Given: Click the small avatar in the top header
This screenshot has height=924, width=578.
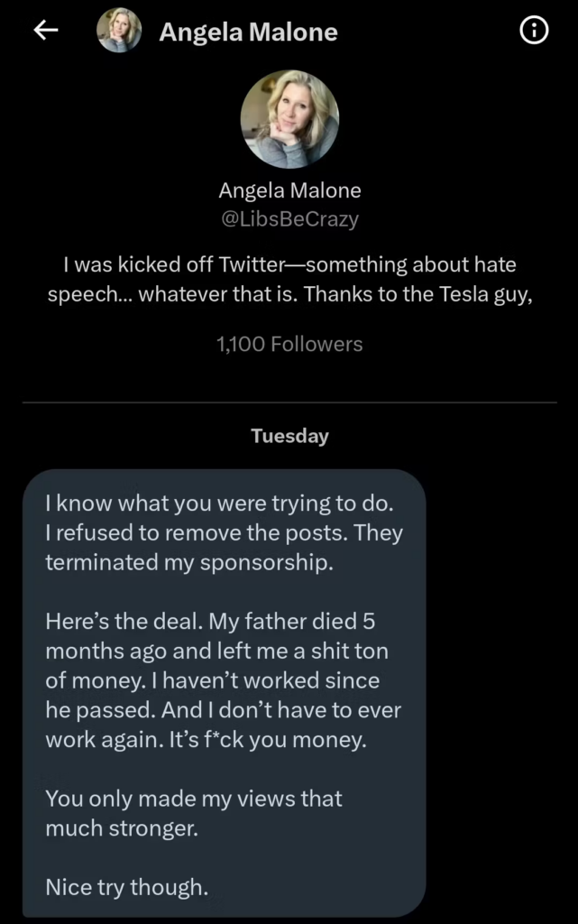Looking at the screenshot, I should pyautogui.click(x=119, y=30).
